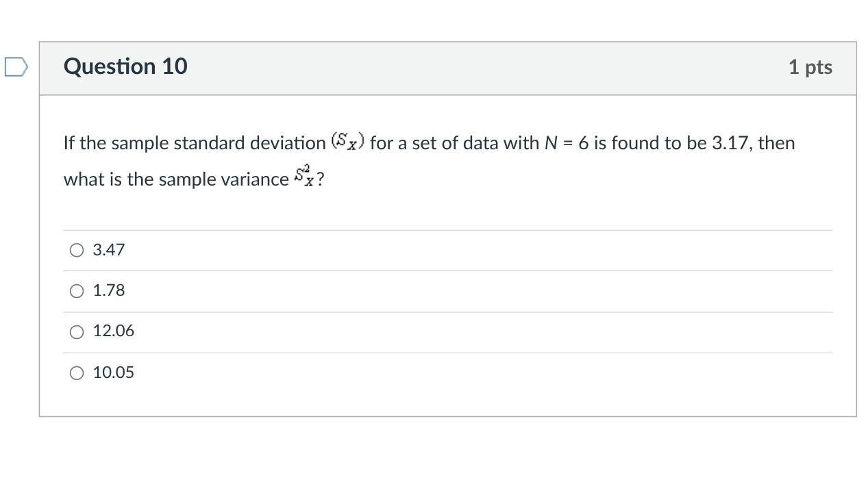Click the answer text 12.06
This screenshot has height=480, width=868.
113,331
